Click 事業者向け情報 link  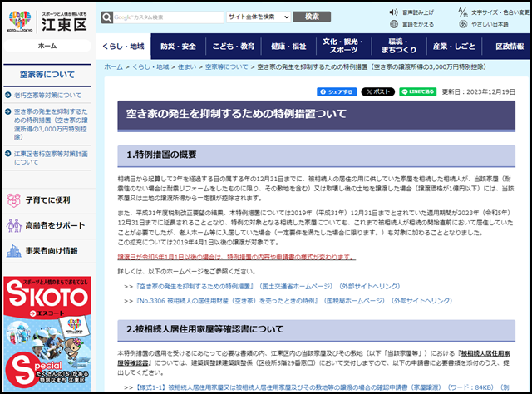pyautogui.click(x=52, y=251)
